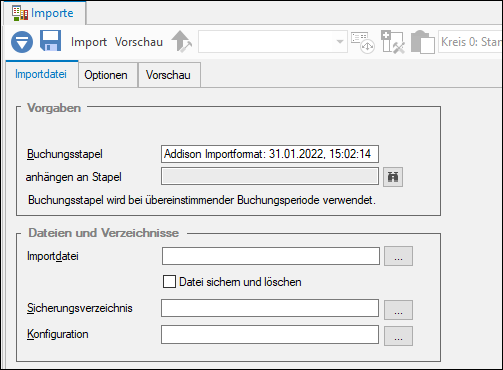Search stacks with the binoculars button

[x=393, y=177]
